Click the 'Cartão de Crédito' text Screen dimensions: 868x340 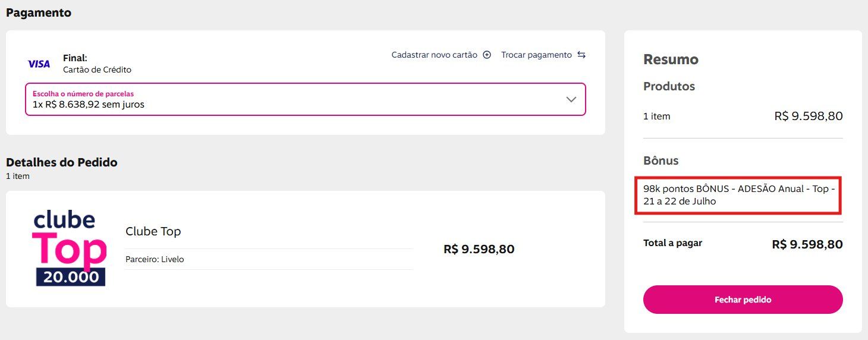tap(97, 70)
